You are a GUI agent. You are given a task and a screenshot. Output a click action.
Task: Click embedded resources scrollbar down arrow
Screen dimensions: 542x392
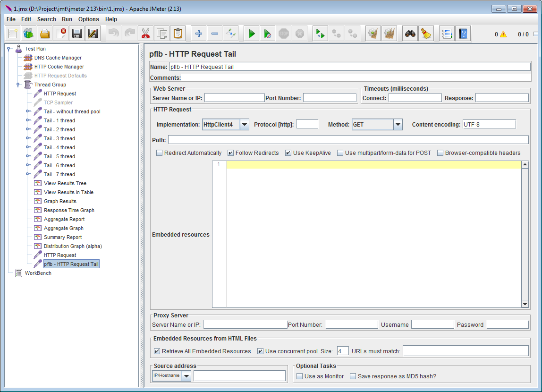tap(525, 304)
